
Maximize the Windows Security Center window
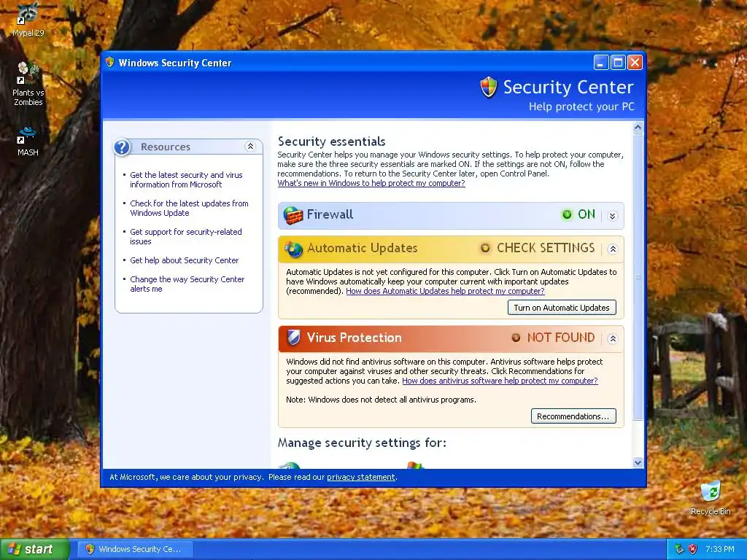click(x=618, y=63)
